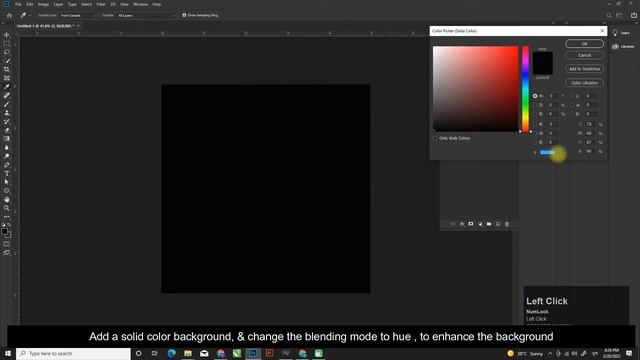The width and height of the screenshot is (640, 360).
Task: Open the Sample Size dropdown
Action: click(78, 16)
